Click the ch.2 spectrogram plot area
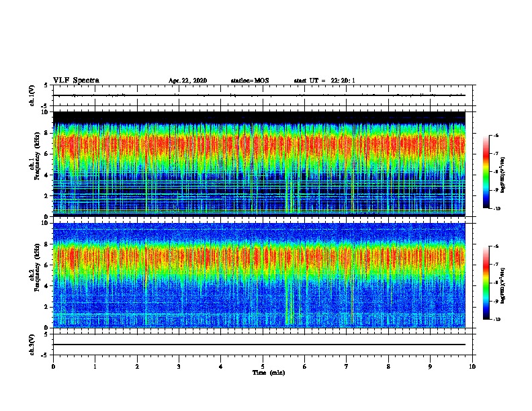 tap(259, 275)
